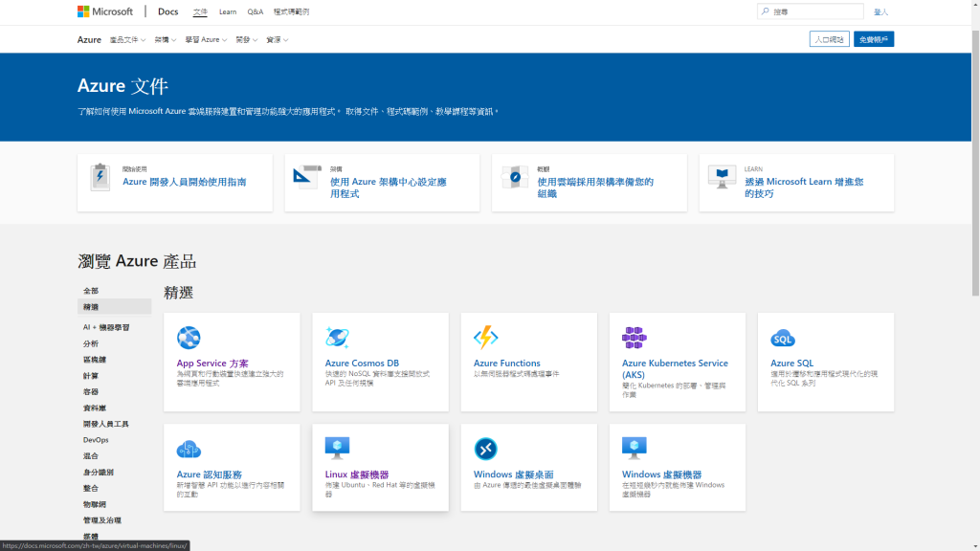This screenshot has height=551, width=980.
Task: Open 使用雲端採用架構準備您的組織 link
Action: click(595, 187)
